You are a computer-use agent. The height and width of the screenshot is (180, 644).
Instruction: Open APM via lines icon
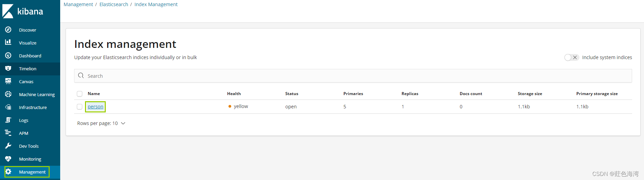click(x=8, y=133)
